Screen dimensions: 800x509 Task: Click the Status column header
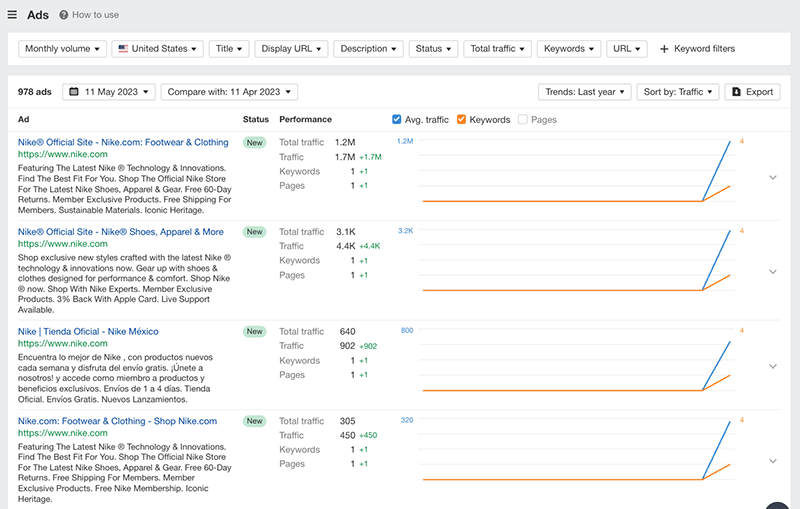click(x=256, y=119)
